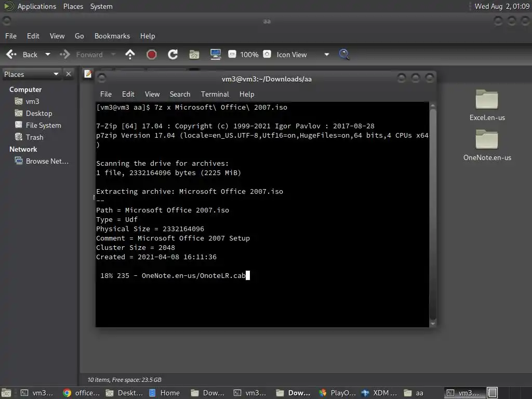Switch to PlayO... taskbar item

point(338,393)
